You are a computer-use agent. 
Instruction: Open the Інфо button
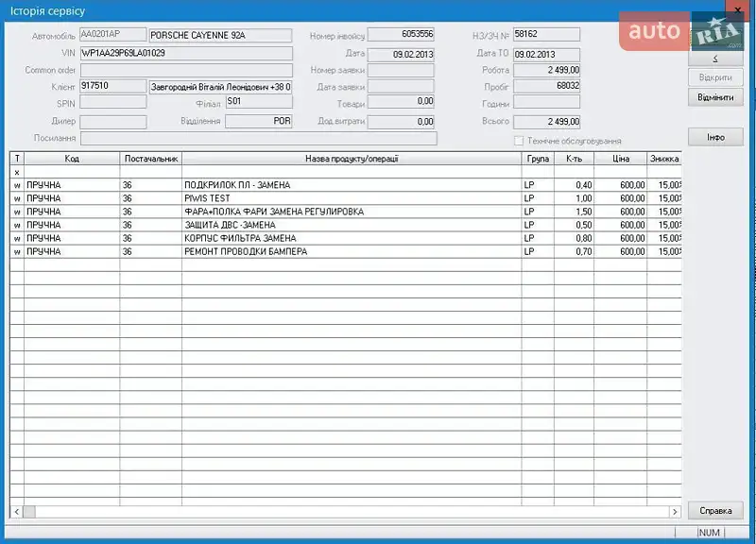click(x=715, y=137)
